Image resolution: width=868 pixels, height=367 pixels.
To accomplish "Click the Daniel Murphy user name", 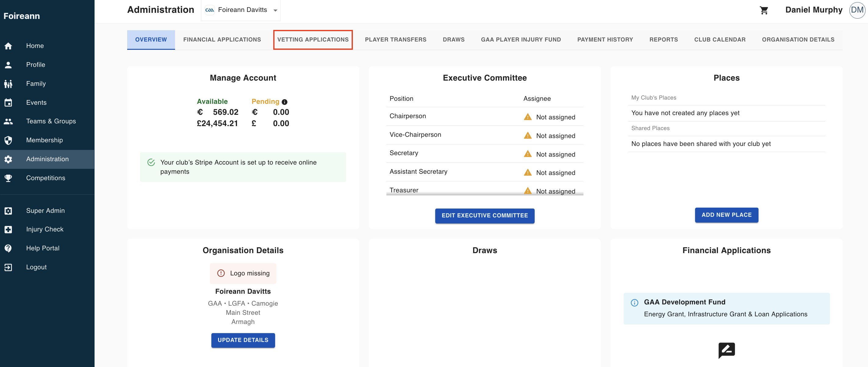I will coord(814,10).
